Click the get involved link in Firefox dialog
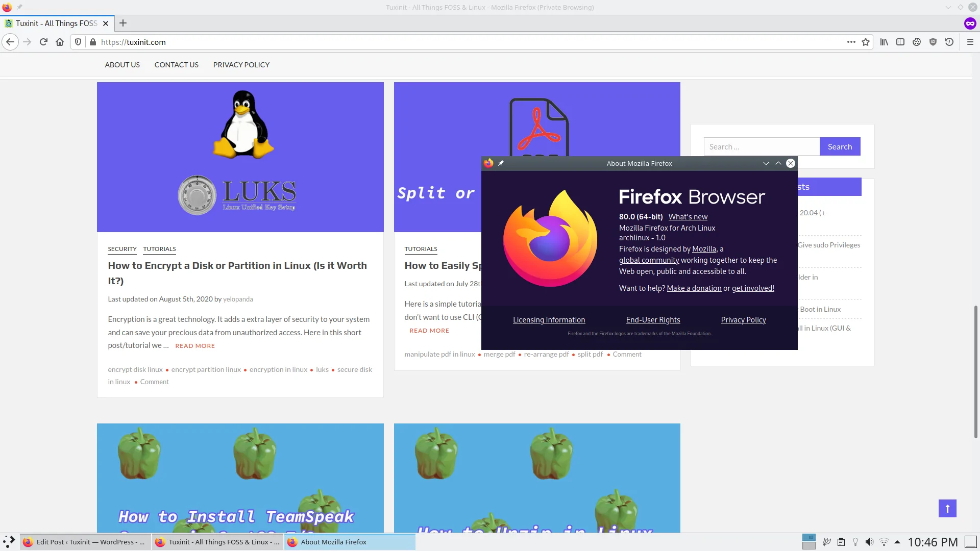 click(752, 288)
